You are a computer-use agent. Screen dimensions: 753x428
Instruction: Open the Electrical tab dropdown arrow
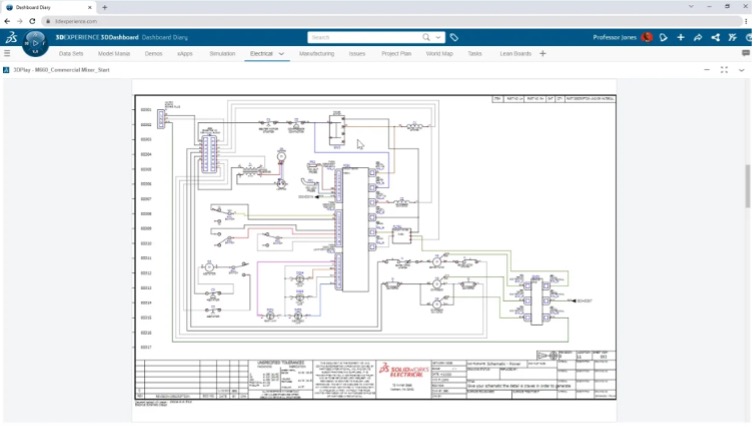pos(281,54)
